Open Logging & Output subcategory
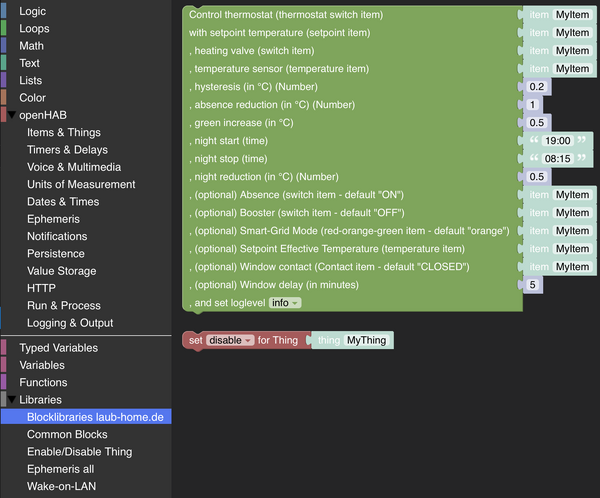The height and width of the screenshot is (498, 600). pyautogui.click(x=70, y=323)
